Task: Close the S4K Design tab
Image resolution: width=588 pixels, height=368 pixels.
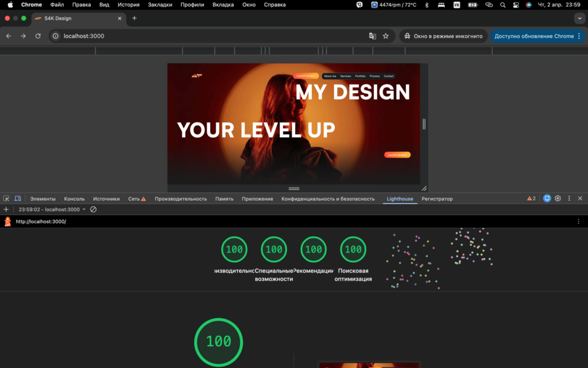Action: pyautogui.click(x=119, y=18)
